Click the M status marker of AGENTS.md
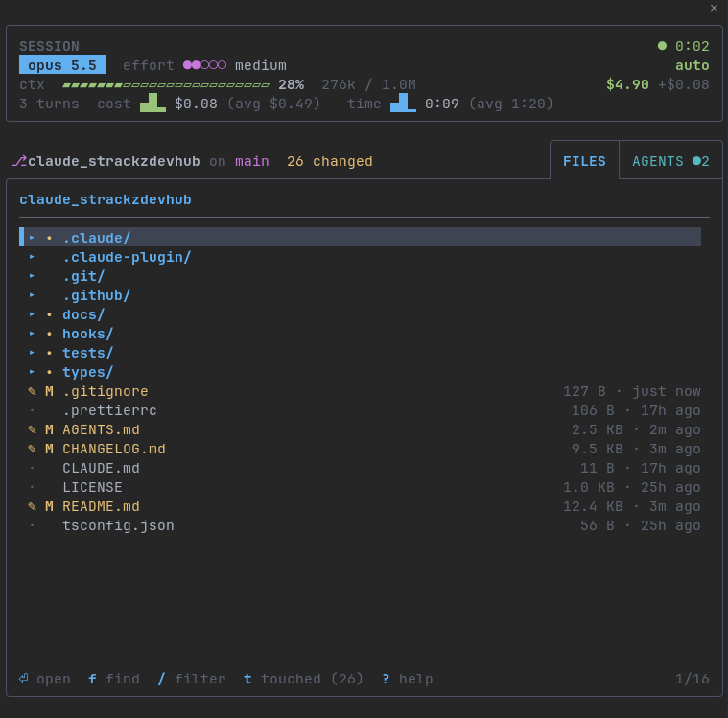Image resolution: width=728 pixels, height=718 pixels. click(x=49, y=429)
